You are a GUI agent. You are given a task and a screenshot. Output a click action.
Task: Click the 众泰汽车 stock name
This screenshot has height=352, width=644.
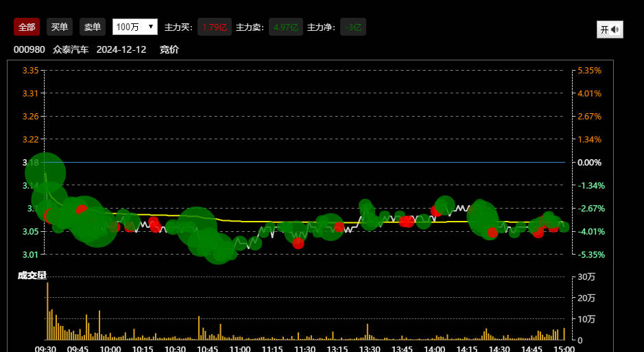tap(71, 50)
